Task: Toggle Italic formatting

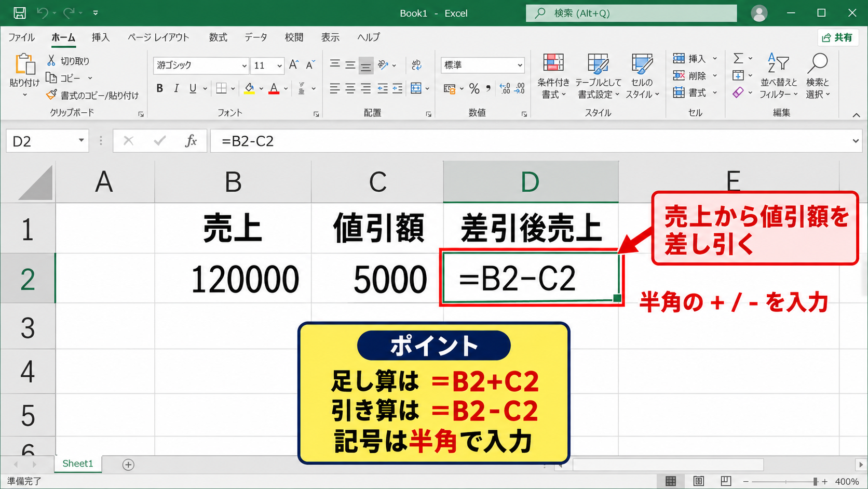Action: [x=177, y=88]
